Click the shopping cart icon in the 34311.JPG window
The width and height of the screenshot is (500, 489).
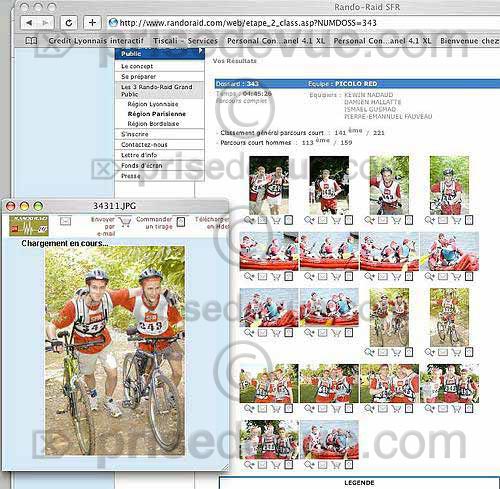coord(125,222)
